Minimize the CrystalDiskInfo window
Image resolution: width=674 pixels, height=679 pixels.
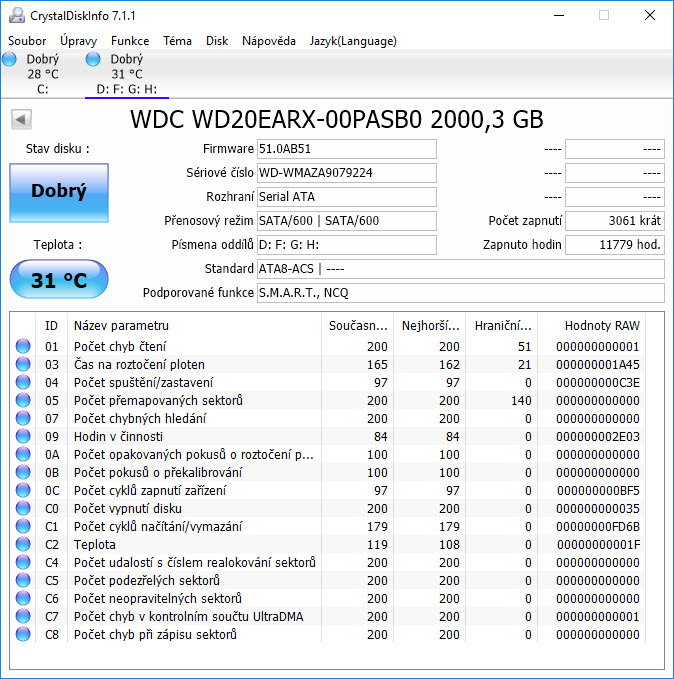(559, 16)
